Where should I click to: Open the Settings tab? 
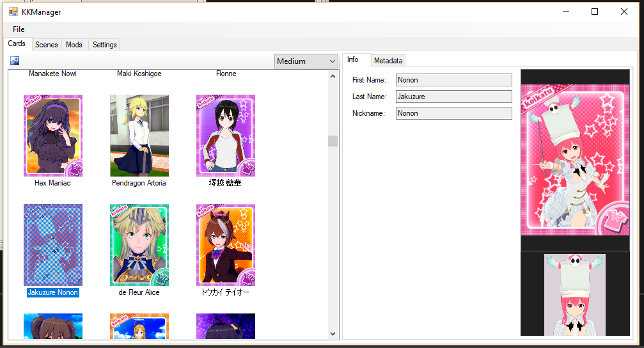point(104,44)
